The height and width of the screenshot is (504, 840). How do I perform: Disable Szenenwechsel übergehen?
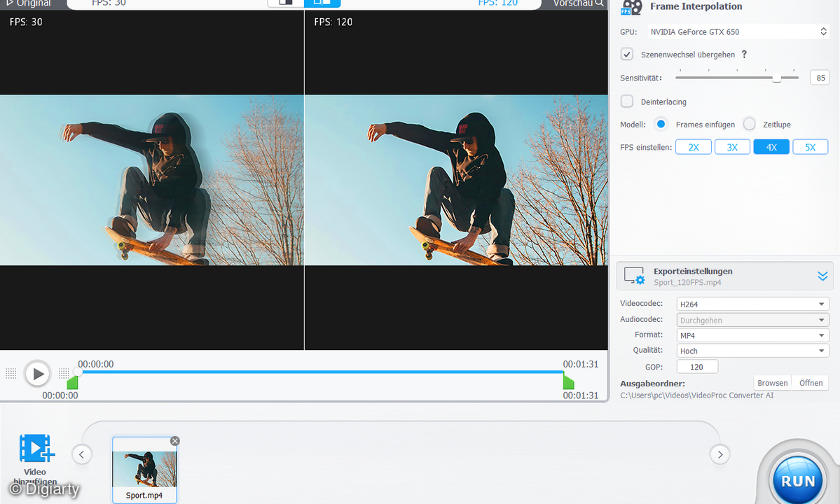click(x=626, y=54)
